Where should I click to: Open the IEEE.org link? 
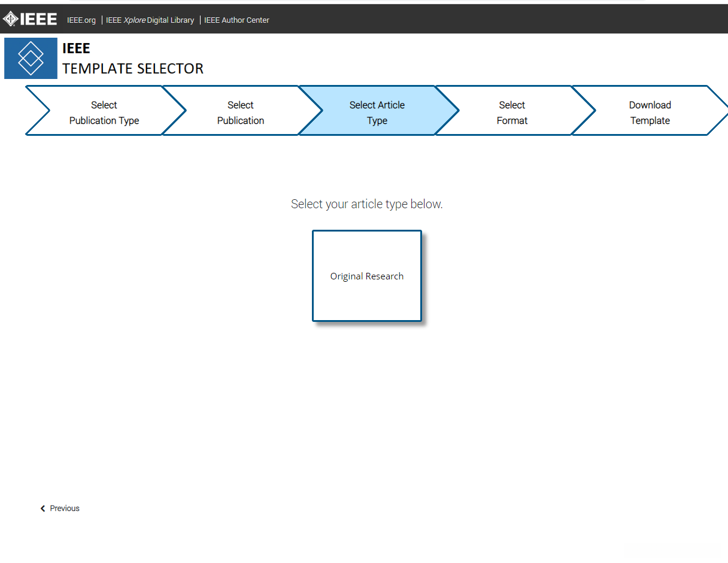tap(81, 20)
